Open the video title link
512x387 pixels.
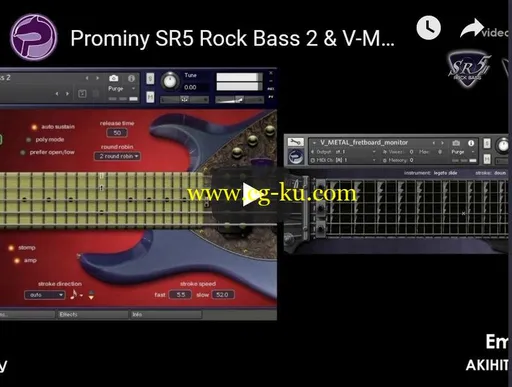click(x=232, y=38)
